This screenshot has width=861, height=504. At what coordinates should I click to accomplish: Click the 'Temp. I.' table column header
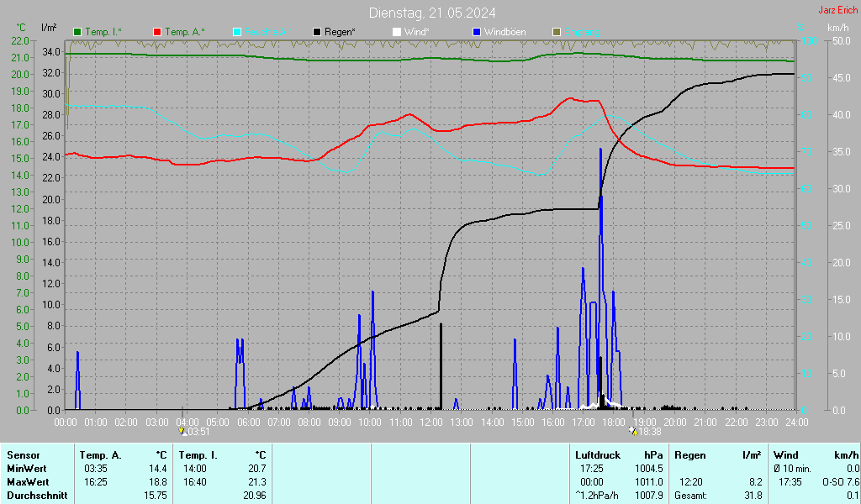coord(198,455)
